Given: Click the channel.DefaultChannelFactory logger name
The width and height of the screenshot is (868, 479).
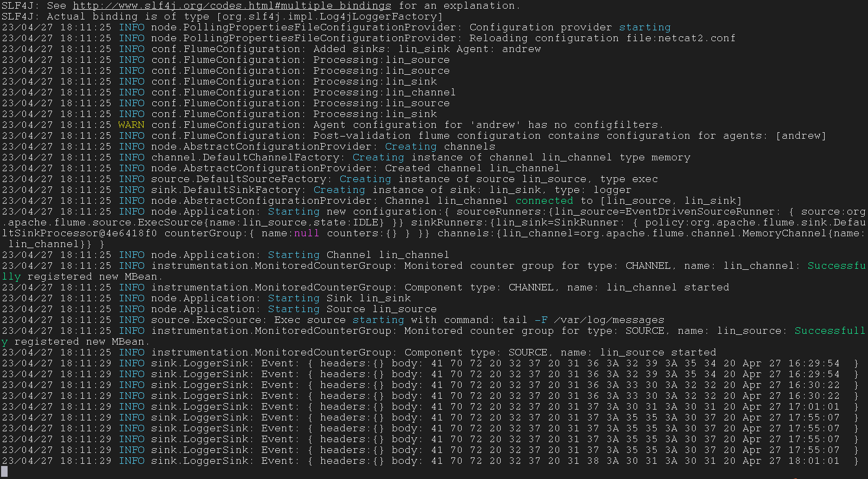Looking at the screenshot, I should [x=245, y=158].
